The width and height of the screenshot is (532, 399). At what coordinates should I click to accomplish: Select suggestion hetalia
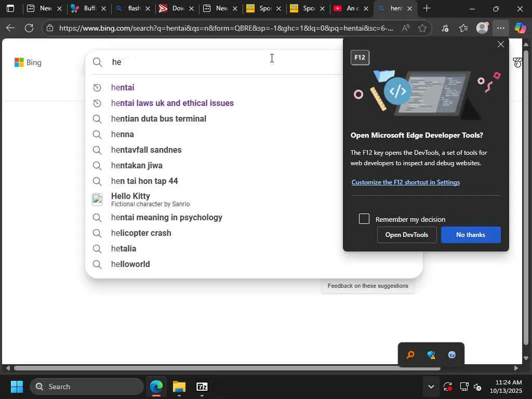click(254, 249)
